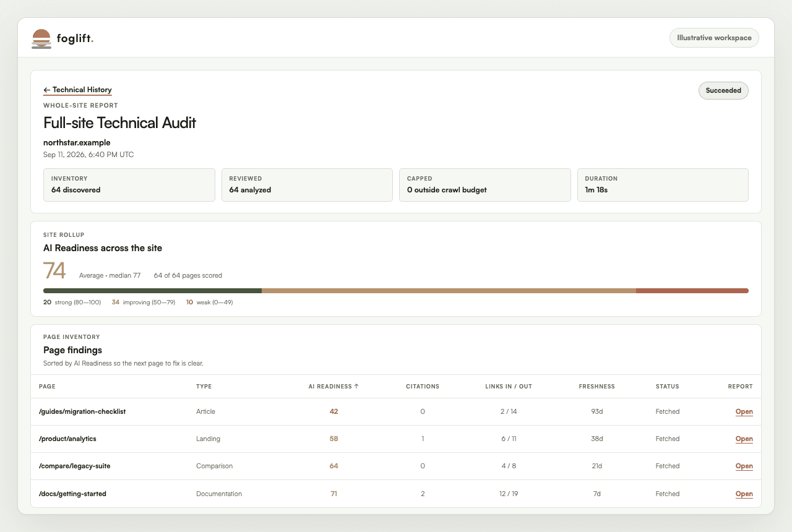
Task: Click the Full-site Technical Audit heading
Action: pyautogui.click(x=119, y=122)
